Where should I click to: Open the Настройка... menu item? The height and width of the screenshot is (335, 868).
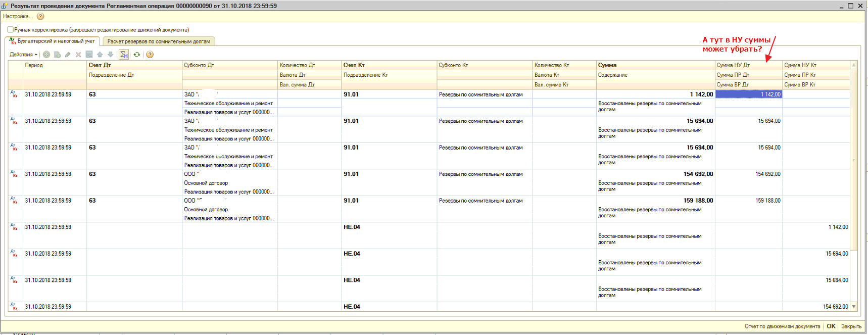tap(18, 16)
